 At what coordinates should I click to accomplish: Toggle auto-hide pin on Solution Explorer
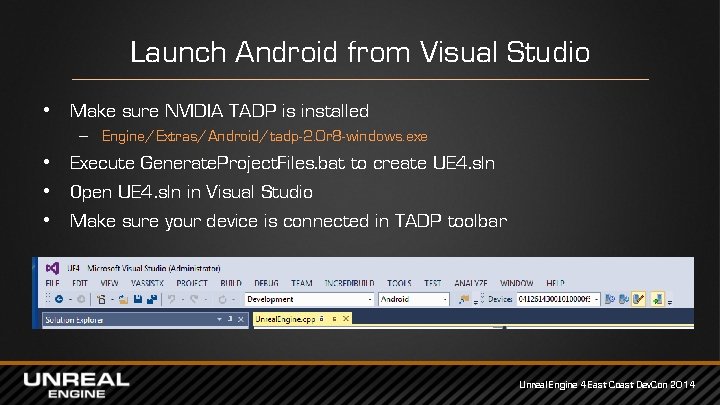pos(230,319)
